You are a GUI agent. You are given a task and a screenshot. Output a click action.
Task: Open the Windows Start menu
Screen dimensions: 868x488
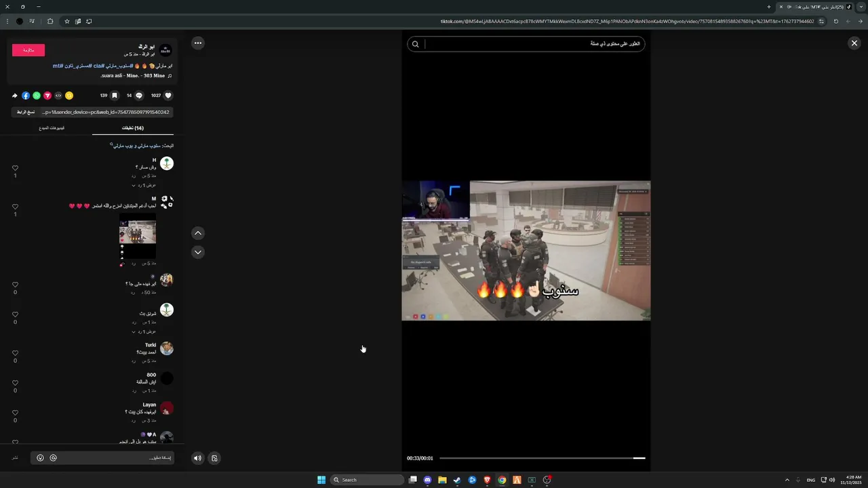click(x=321, y=480)
